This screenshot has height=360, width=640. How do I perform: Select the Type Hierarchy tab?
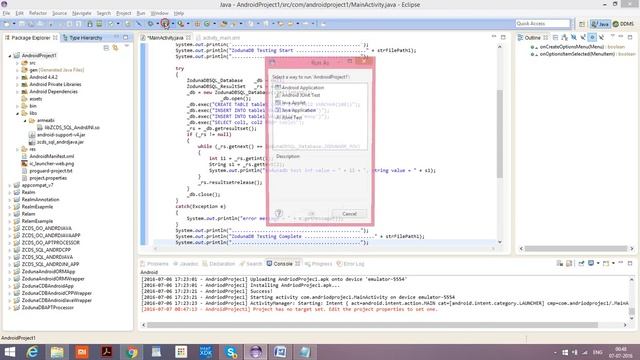(85, 38)
